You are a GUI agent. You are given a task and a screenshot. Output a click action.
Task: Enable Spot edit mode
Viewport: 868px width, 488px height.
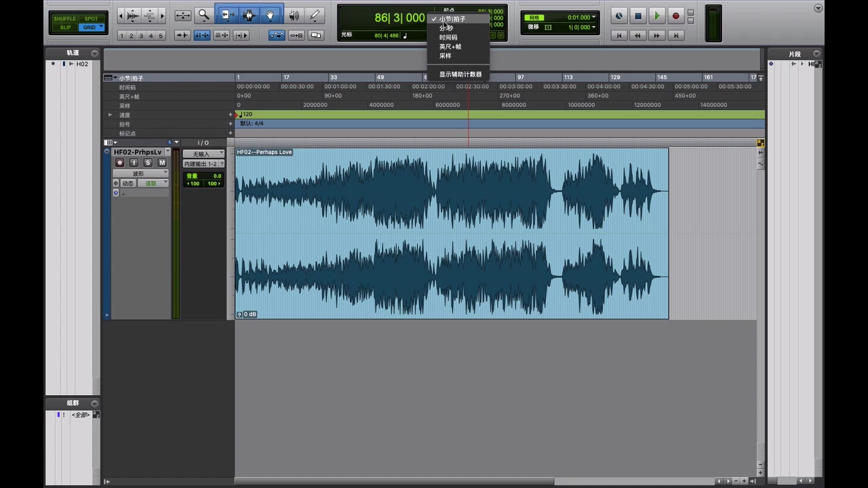click(91, 19)
